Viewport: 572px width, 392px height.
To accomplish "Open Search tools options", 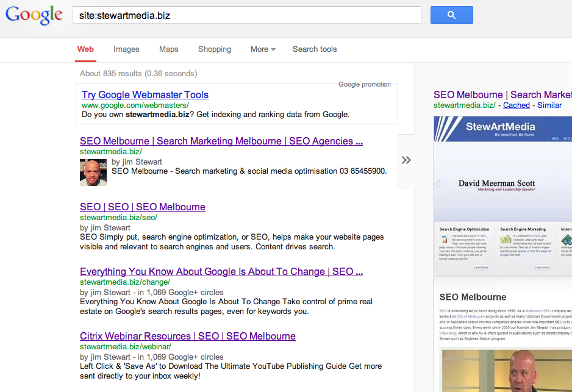I will click(x=315, y=49).
